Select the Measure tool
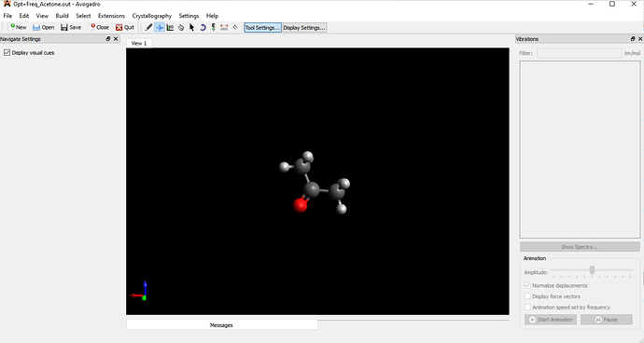 click(224, 27)
